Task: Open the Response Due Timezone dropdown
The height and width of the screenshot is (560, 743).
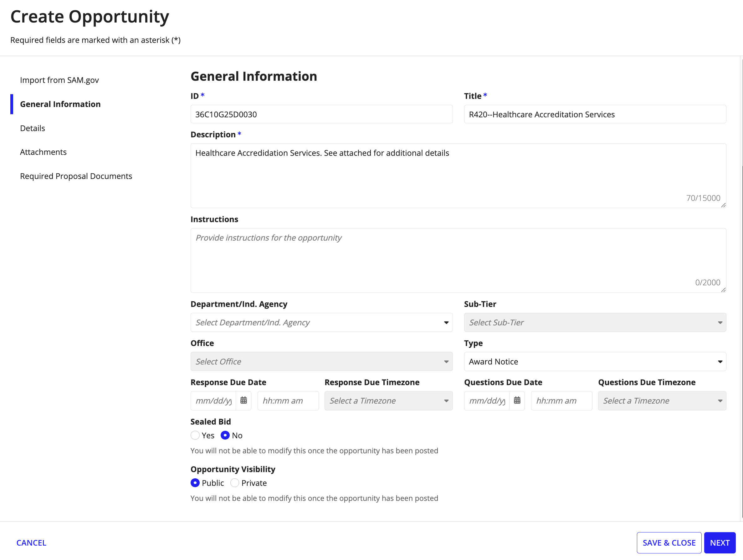Action: pos(389,400)
